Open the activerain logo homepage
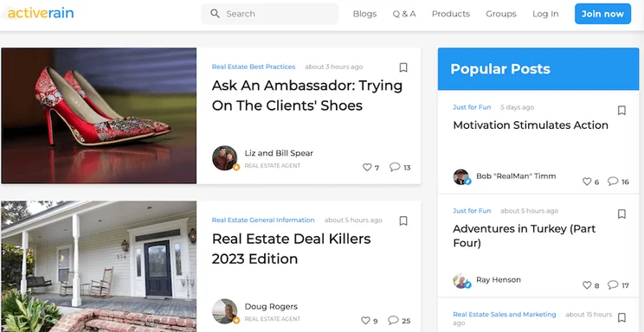 (x=41, y=13)
